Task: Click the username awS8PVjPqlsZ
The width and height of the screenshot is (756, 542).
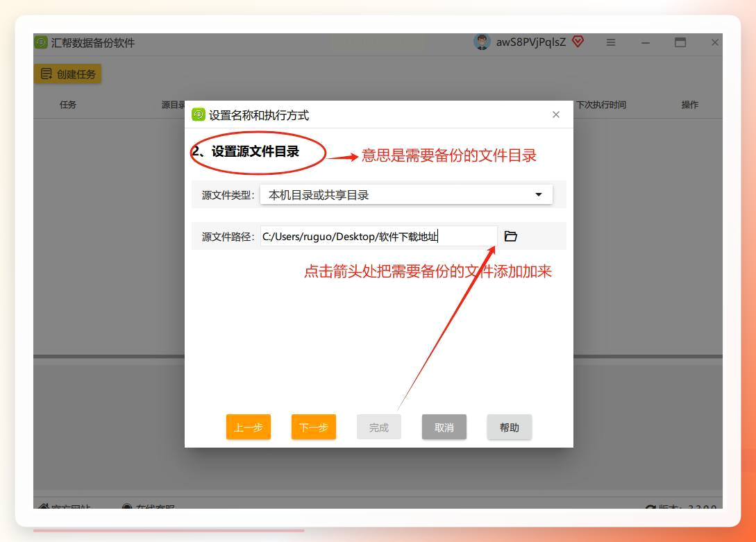Action: (531, 42)
